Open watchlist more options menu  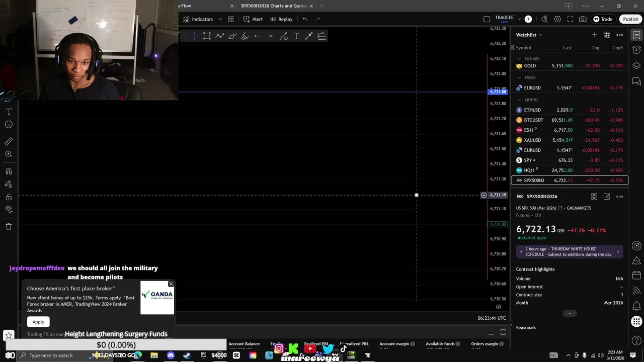pyautogui.click(x=620, y=35)
